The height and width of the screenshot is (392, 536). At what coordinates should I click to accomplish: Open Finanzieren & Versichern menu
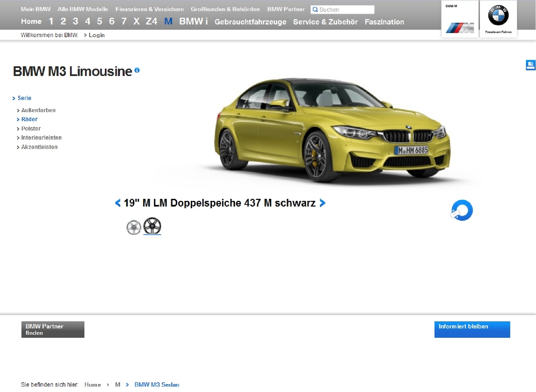[x=150, y=9]
